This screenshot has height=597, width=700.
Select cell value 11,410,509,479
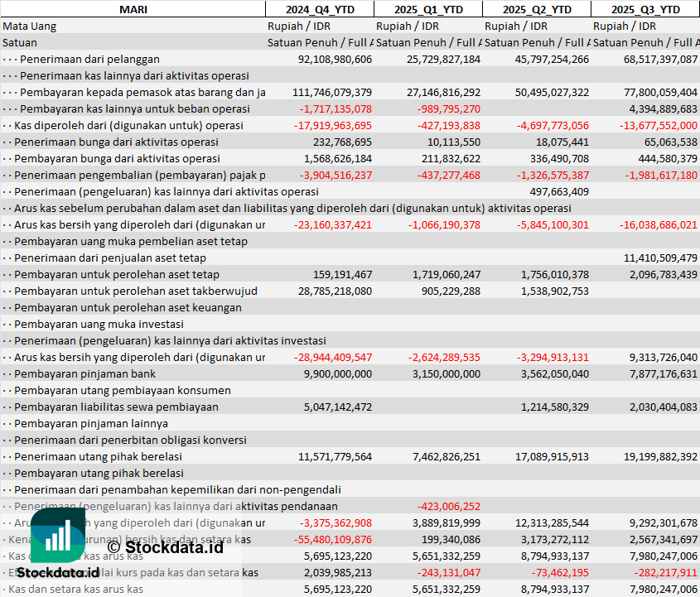660,258
